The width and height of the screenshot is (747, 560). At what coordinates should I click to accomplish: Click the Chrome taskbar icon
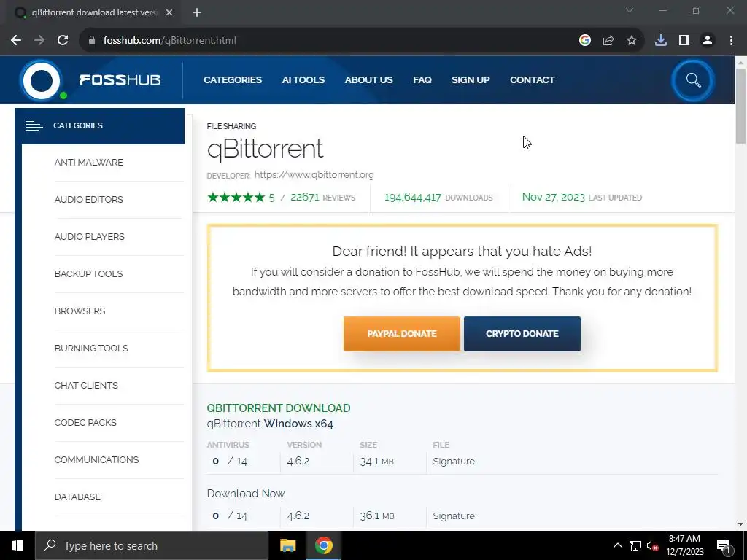coord(323,545)
